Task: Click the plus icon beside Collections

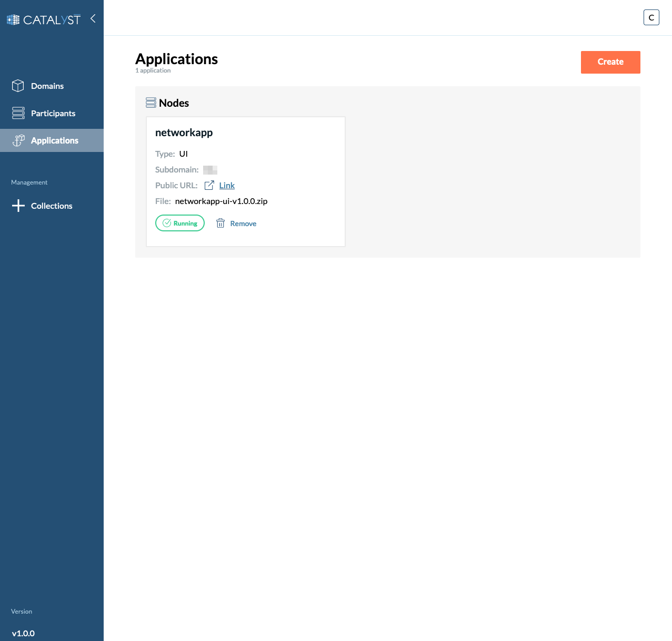Action: coord(18,206)
